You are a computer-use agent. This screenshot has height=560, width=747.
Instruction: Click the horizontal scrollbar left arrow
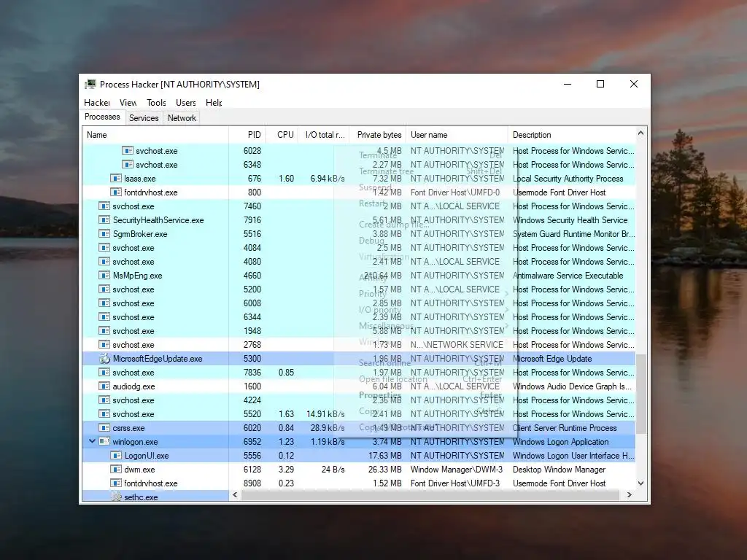pyautogui.click(x=235, y=495)
